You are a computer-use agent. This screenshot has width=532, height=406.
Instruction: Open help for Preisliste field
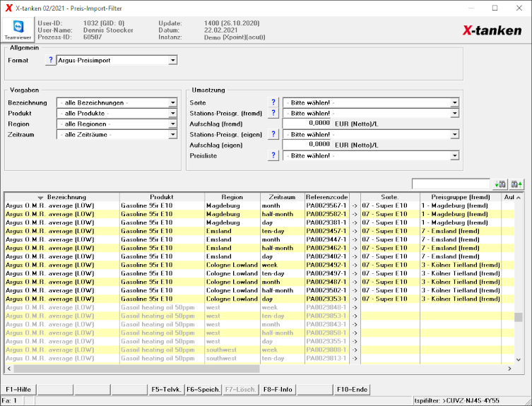273,155
